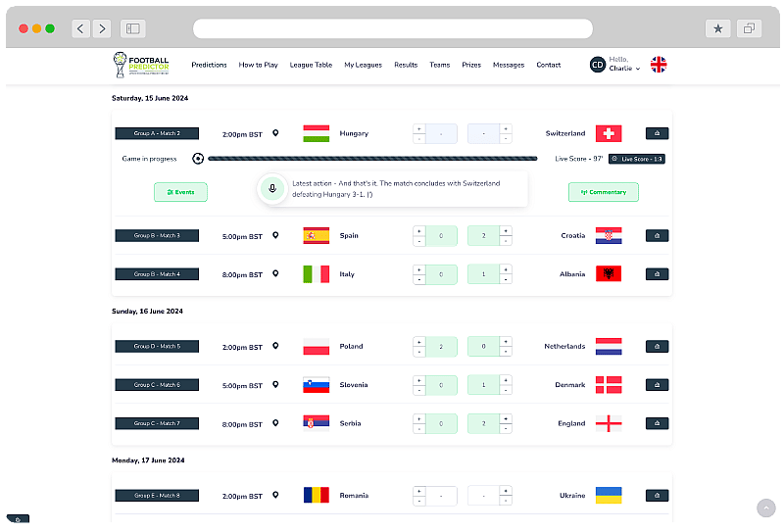Open the League Table menu item
Viewport: 784px width, 532px height.
pos(311,65)
